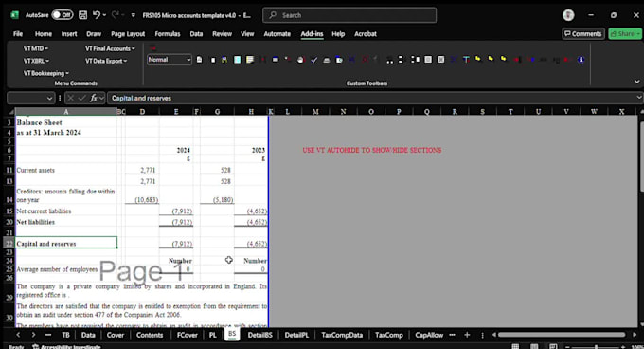
Task: Click the Select All corner triangle
Action: (11, 111)
